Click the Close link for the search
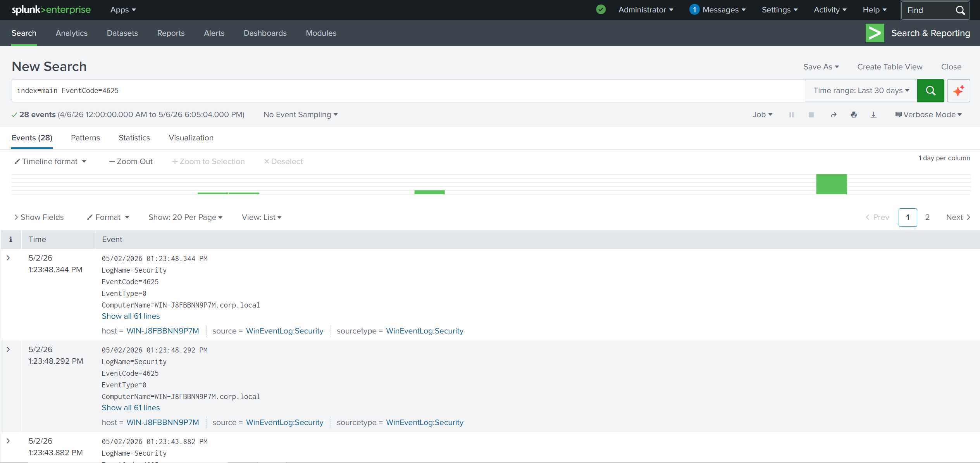Viewport: 980px width, 463px height. 951,67
